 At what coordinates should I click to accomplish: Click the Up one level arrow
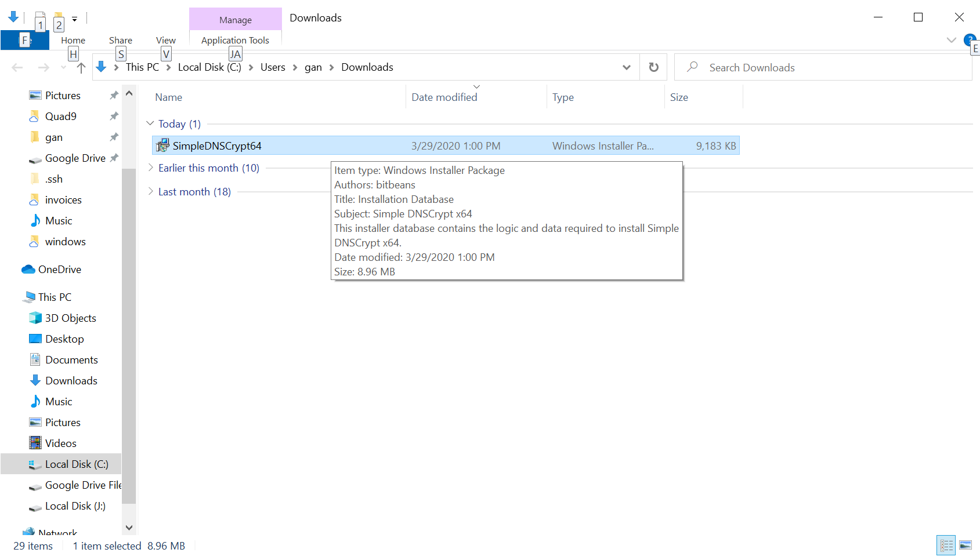coord(81,68)
